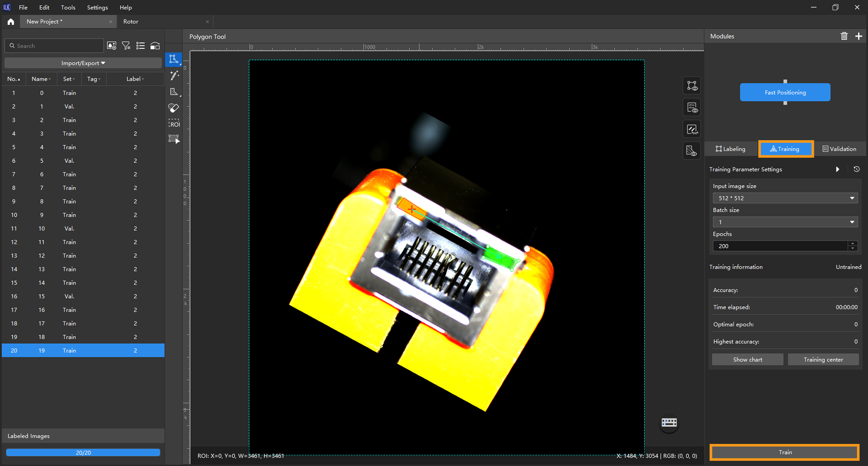
Task: Select the Mask Polygon tool
Action: (174, 92)
